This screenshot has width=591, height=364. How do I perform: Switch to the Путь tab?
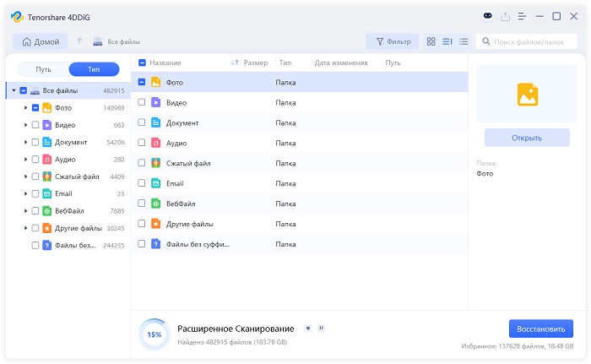click(43, 70)
